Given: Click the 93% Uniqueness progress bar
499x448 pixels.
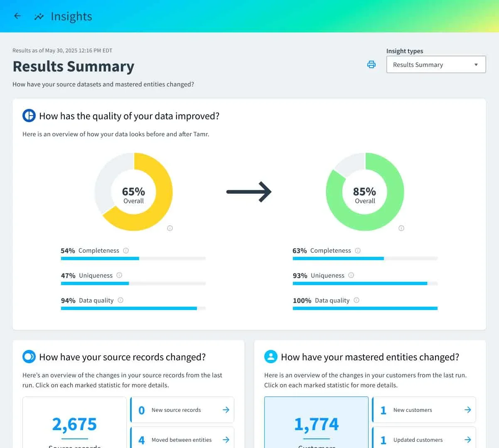Looking at the screenshot, I should pyautogui.click(x=365, y=283).
